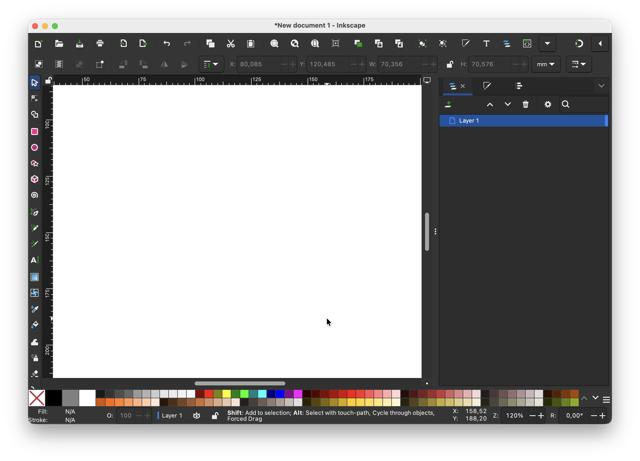Cut the selection with the scissors icon

[231, 44]
